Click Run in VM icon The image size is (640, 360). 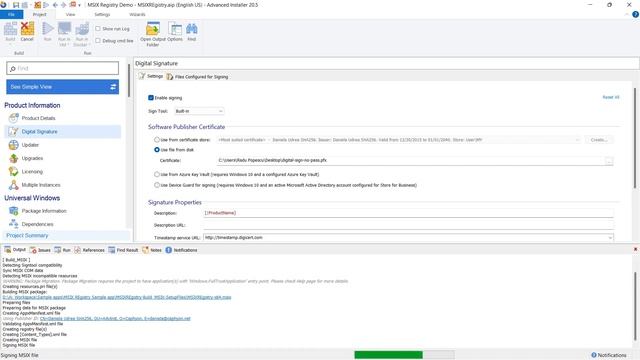coord(64,34)
